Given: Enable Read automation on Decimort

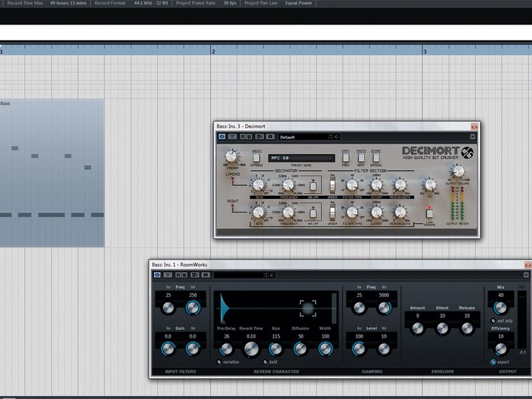Looking at the screenshot, I should click(x=242, y=136).
